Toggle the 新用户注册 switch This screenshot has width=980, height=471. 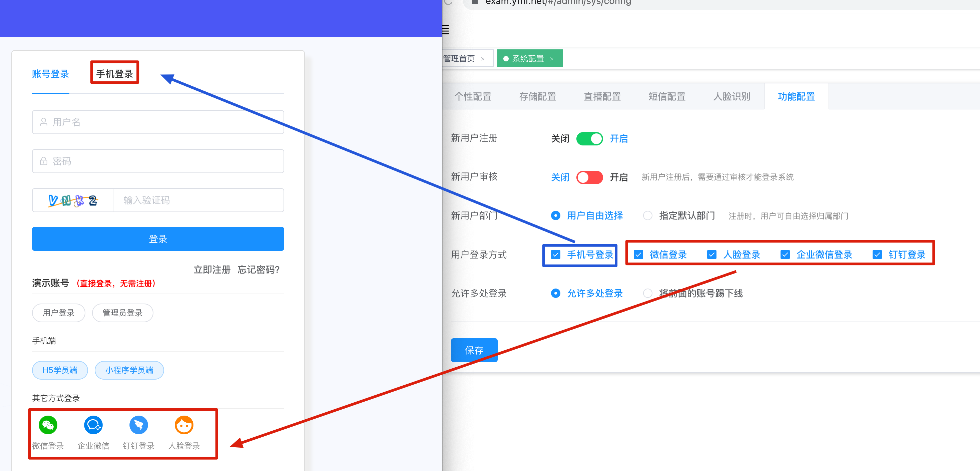click(589, 138)
